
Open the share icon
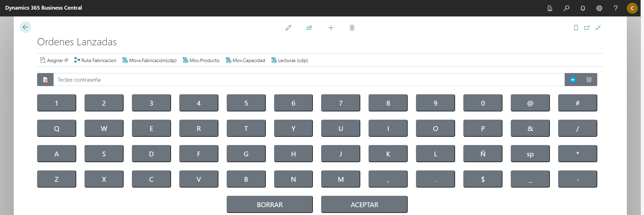pos(309,28)
